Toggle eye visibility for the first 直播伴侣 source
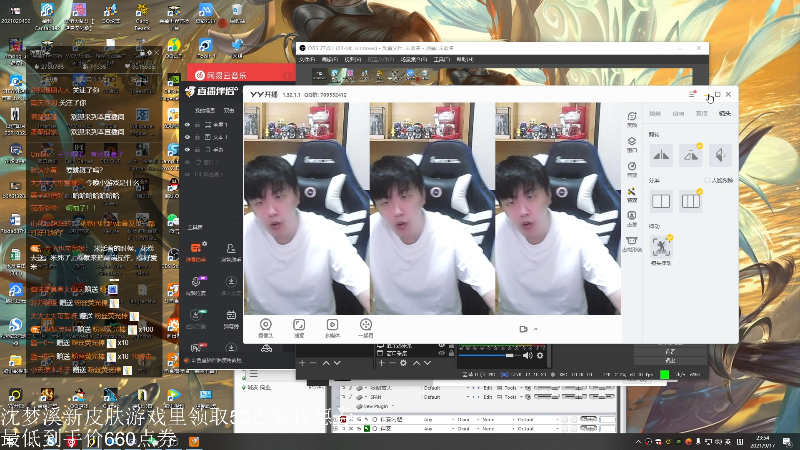The image size is (800, 450). click(x=187, y=124)
